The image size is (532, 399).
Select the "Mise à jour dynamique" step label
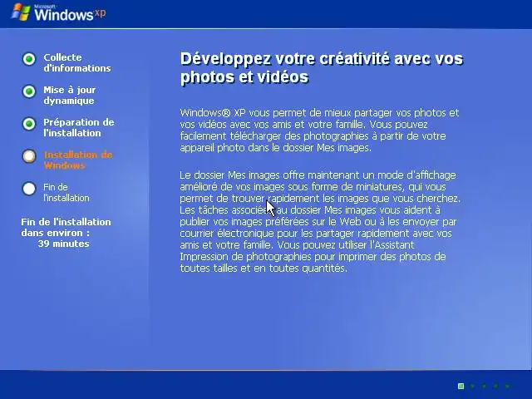click(x=70, y=96)
